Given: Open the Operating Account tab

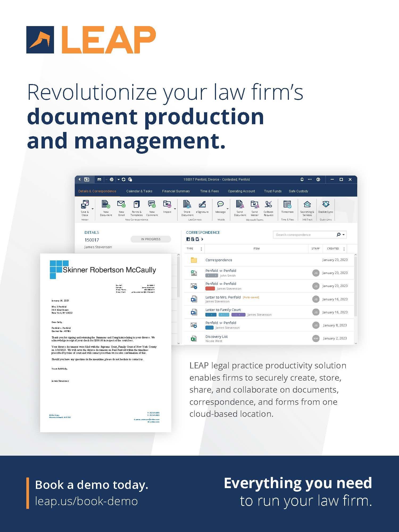Looking at the screenshot, I should 242,191.
